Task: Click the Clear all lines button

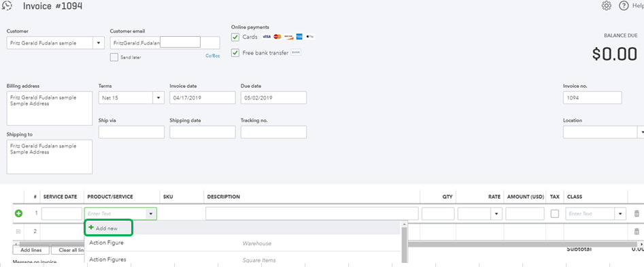Action: click(68, 250)
